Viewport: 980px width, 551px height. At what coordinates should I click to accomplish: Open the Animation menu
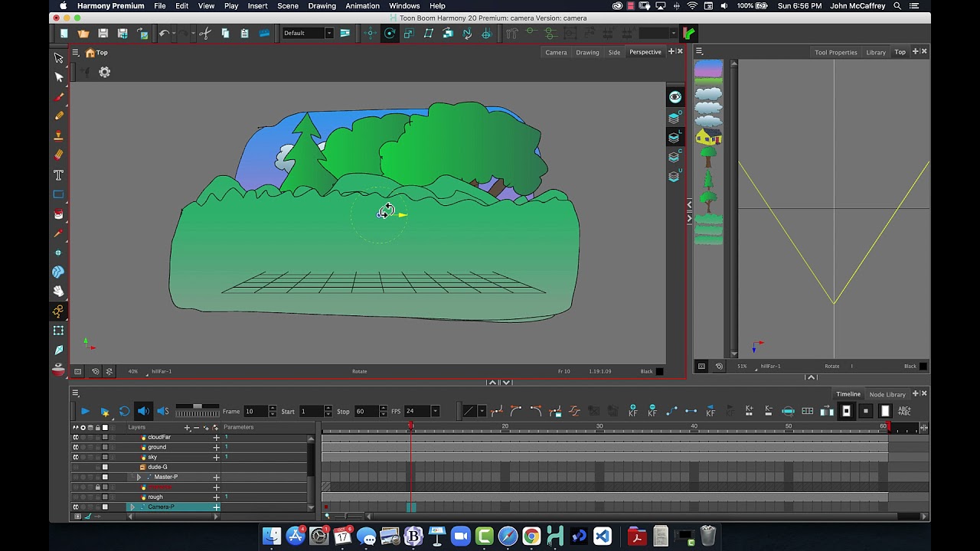[x=362, y=6]
